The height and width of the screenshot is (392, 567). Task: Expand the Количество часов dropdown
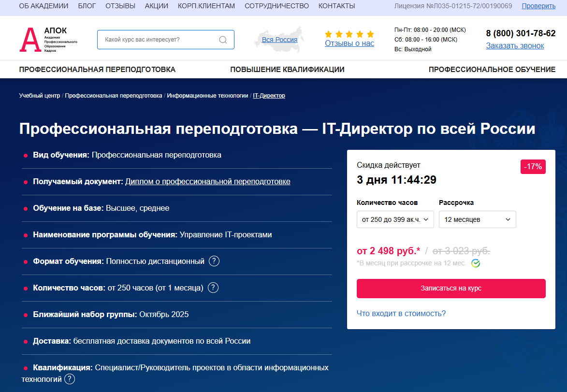[x=395, y=219]
